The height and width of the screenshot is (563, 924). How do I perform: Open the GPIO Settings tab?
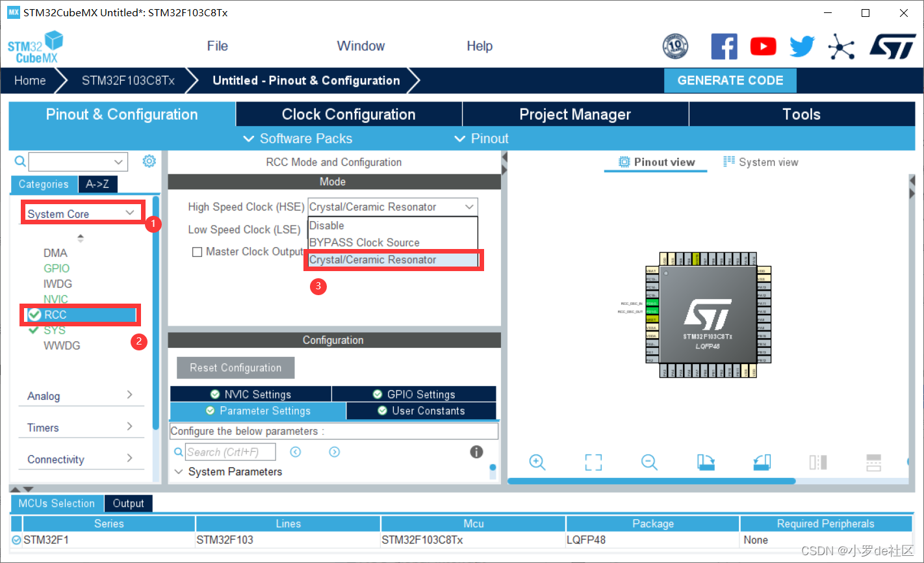pos(414,394)
